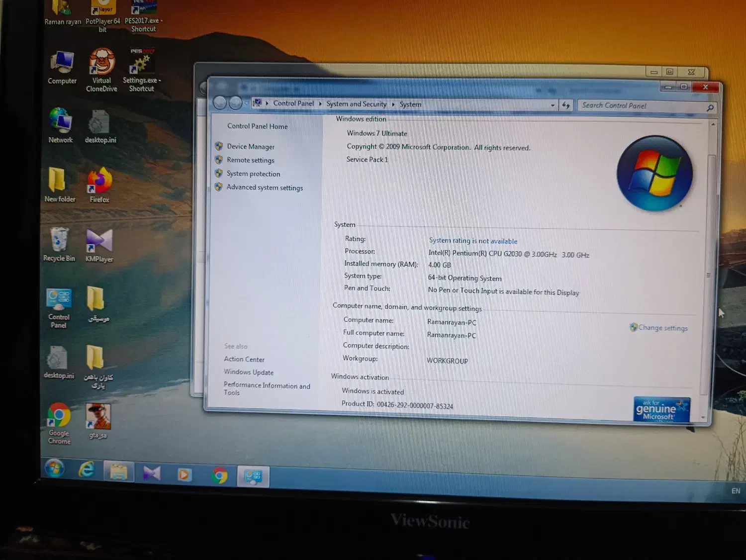746x560 pixels.
Task: Expand the address bar history dropdown
Action: coord(553,105)
